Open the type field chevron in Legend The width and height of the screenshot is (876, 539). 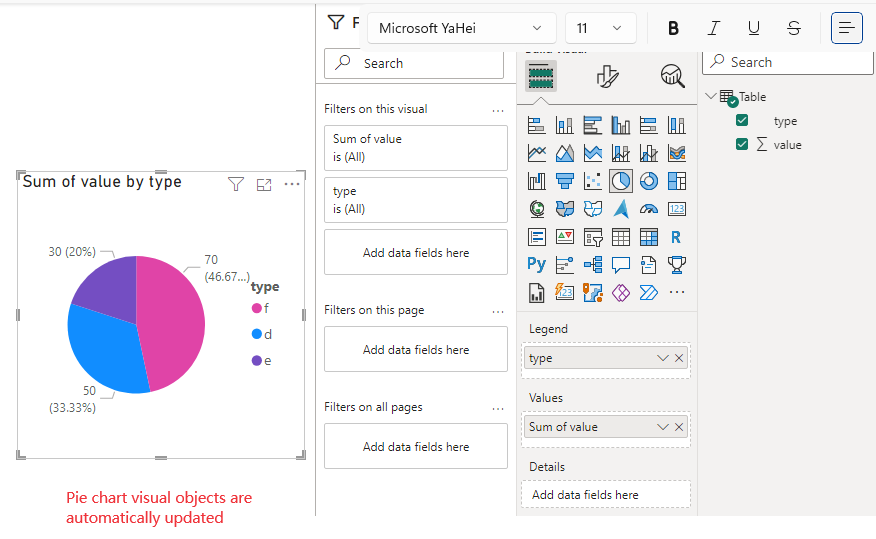pos(663,358)
